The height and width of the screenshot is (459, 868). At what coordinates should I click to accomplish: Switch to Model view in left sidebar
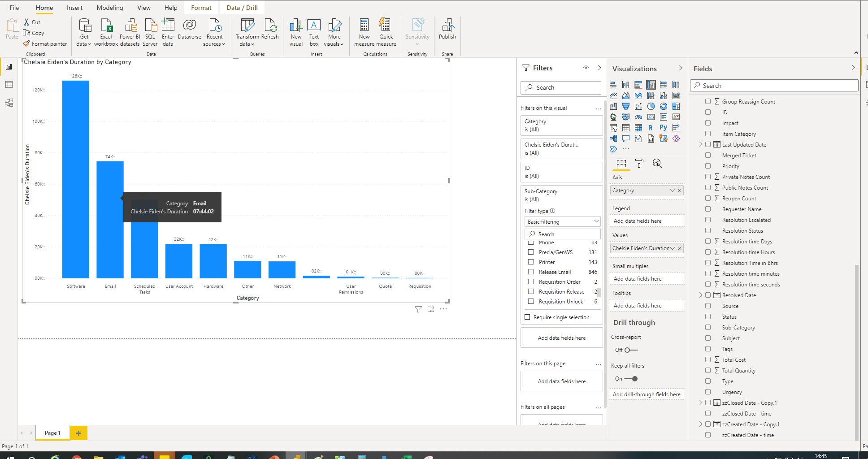pos(9,103)
